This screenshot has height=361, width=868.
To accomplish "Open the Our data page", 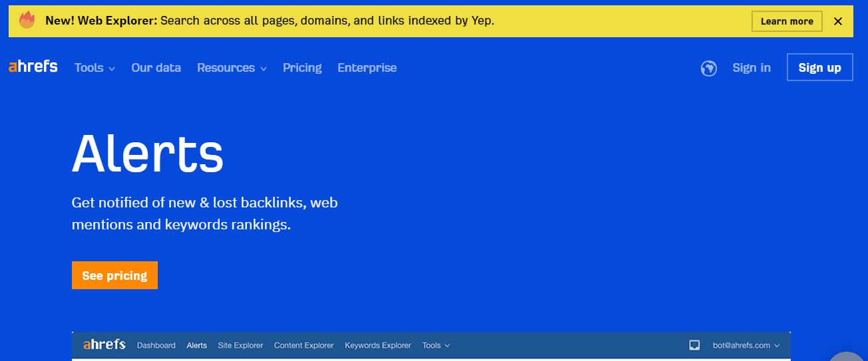I will [156, 68].
